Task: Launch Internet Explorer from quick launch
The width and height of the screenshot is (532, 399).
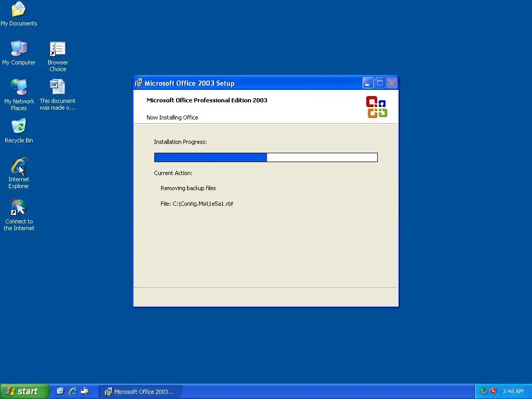Action: (x=73, y=391)
